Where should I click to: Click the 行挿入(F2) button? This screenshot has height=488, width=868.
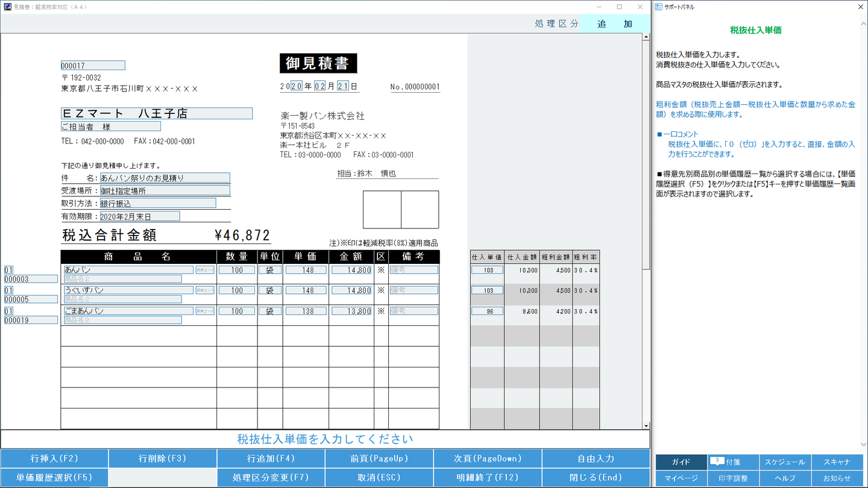point(54,458)
